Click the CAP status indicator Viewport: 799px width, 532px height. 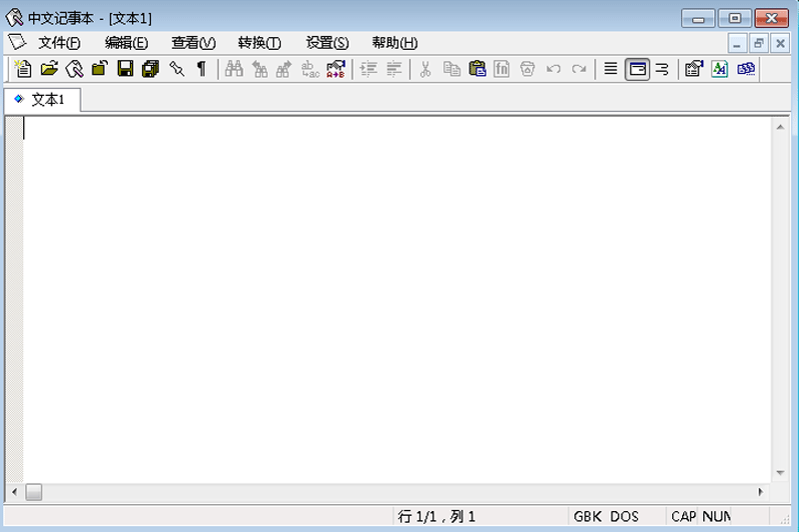pos(683,517)
